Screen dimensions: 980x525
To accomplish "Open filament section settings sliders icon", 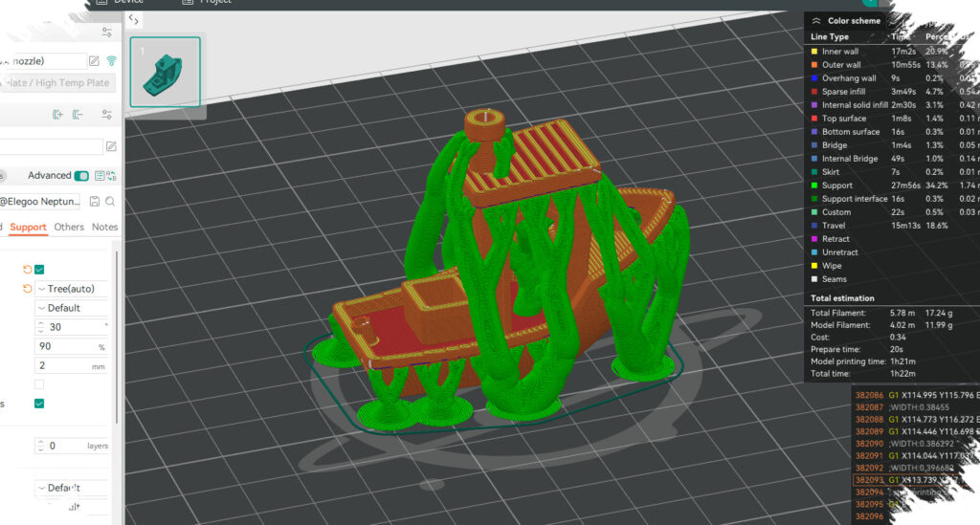I will (107, 114).
